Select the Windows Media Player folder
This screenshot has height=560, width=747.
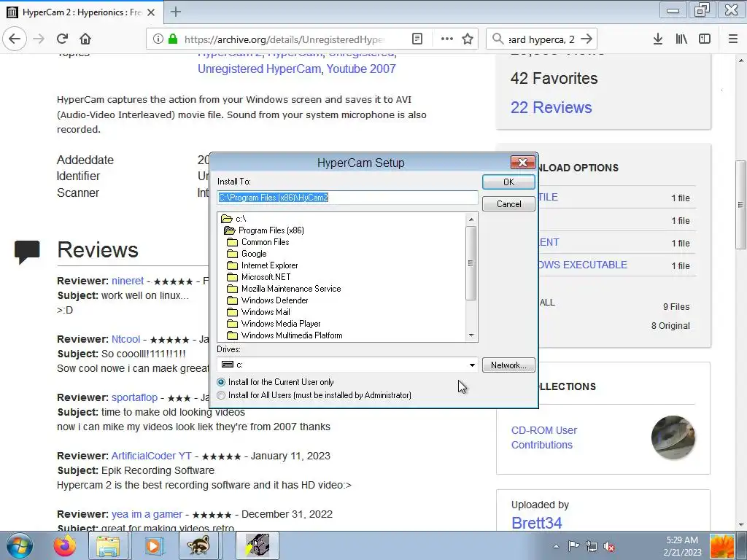point(274,324)
